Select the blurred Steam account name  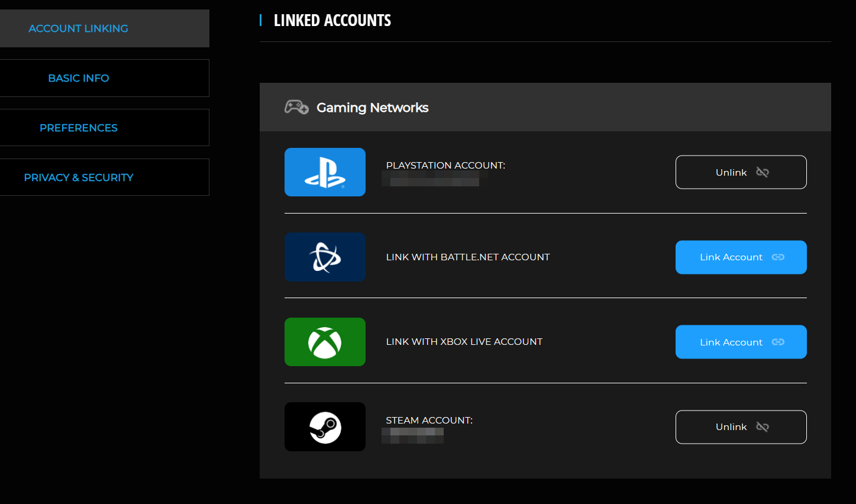(x=413, y=435)
